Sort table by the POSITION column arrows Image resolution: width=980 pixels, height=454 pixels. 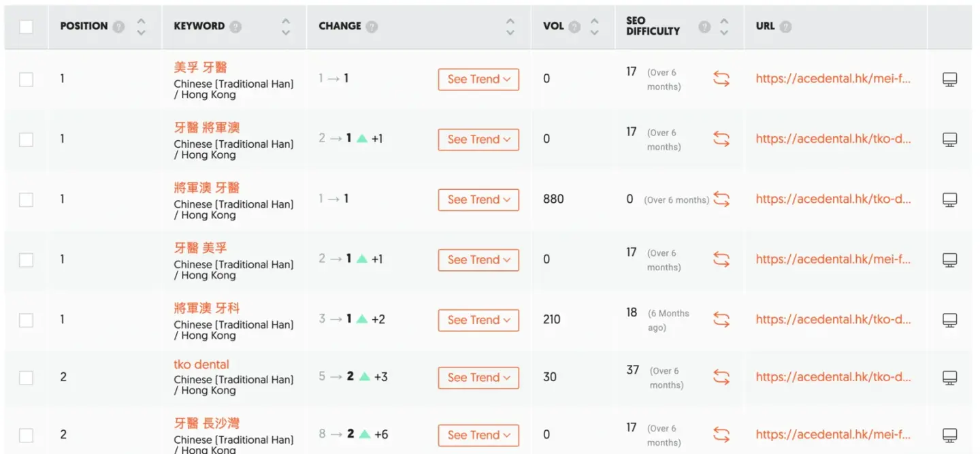click(141, 27)
